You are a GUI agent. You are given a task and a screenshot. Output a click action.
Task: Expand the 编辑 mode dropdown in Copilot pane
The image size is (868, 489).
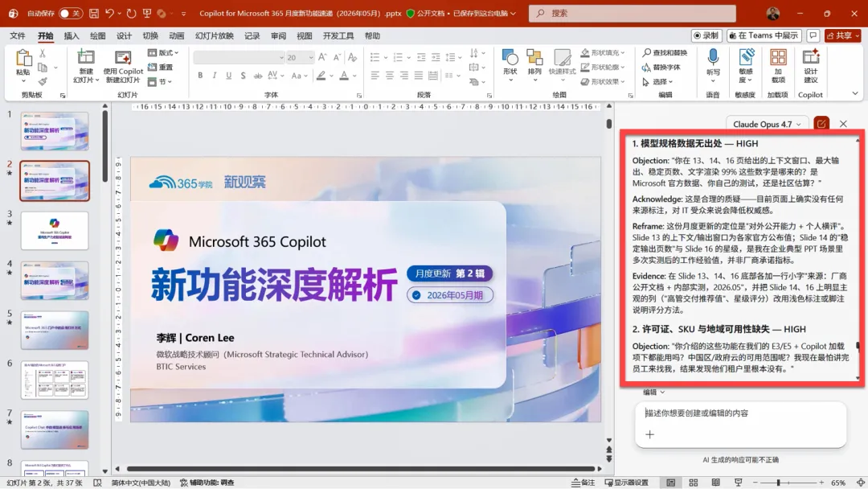pyautogui.click(x=653, y=392)
